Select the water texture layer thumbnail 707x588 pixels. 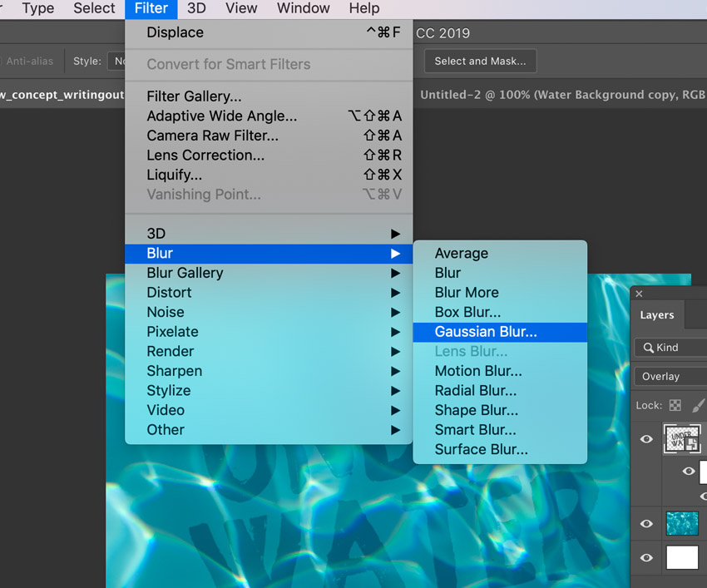coord(682,523)
